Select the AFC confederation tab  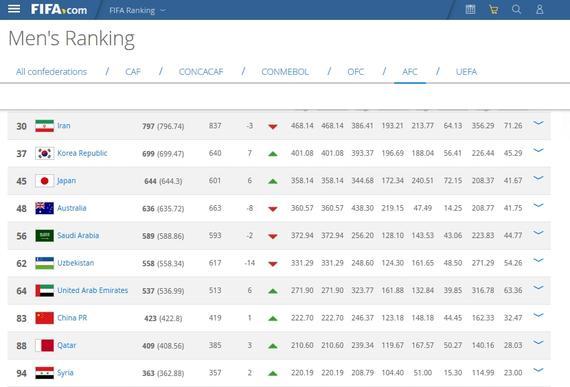tap(410, 72)
